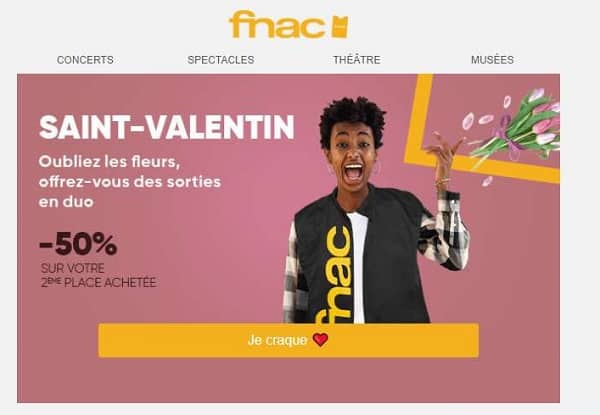The height and width of the screenshot is (415, 600).
Task: Click the yellow frame corner graphic
Action: click(482, 129)
